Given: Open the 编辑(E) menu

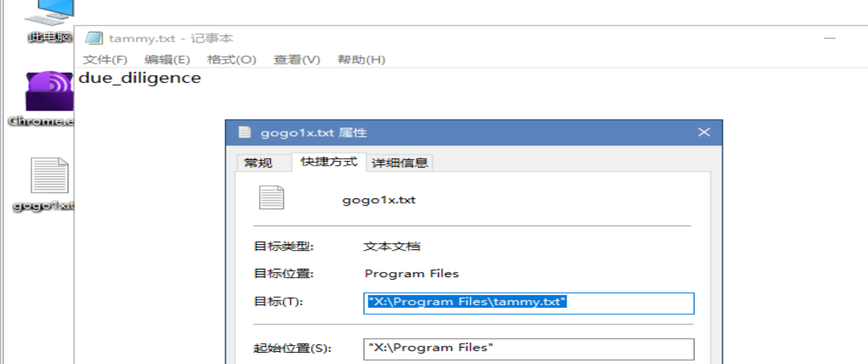Looking at the screenshot, I should [167, 60].
